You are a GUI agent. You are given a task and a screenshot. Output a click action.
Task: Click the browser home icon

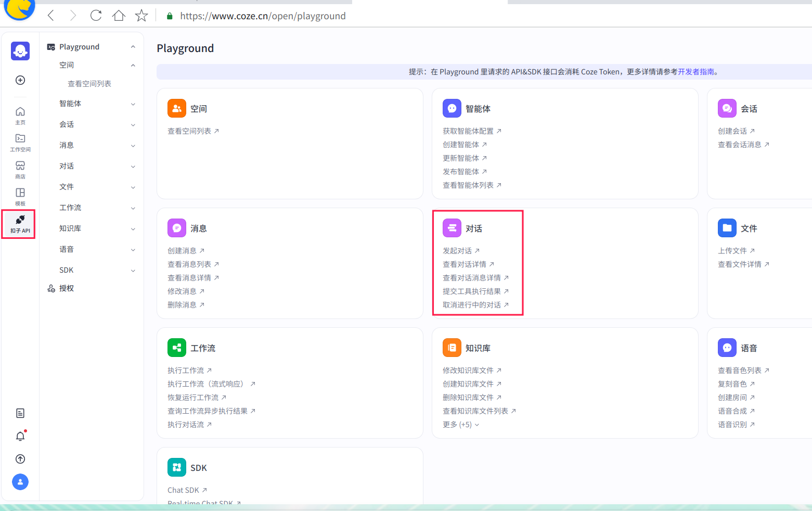tap(119, 16)
